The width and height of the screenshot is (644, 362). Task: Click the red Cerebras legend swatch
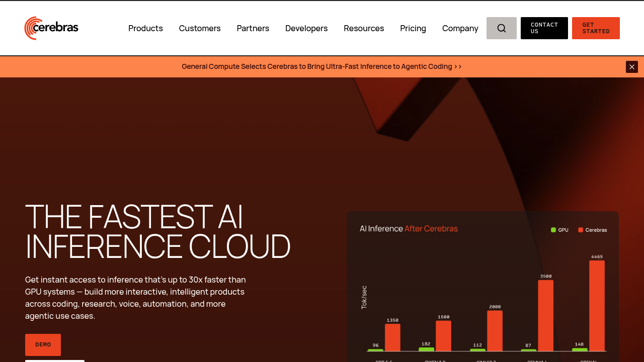(581, 230)
